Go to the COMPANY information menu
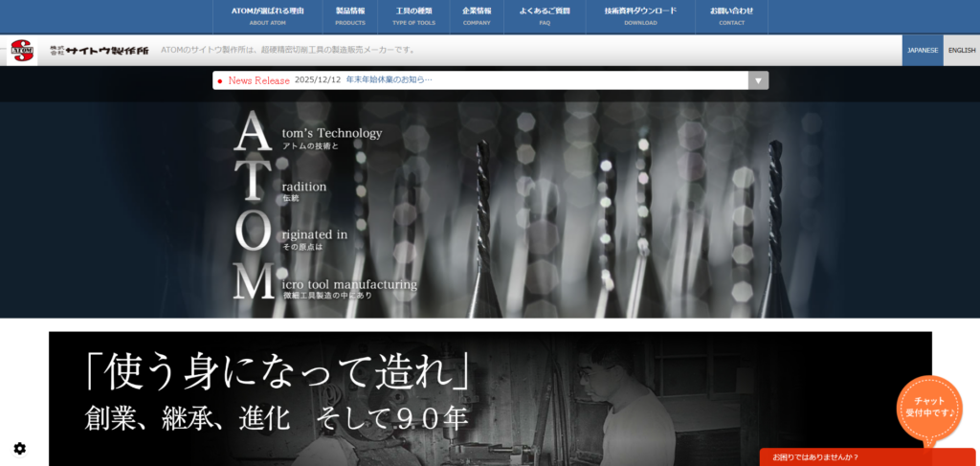 (x=477, y=15)
